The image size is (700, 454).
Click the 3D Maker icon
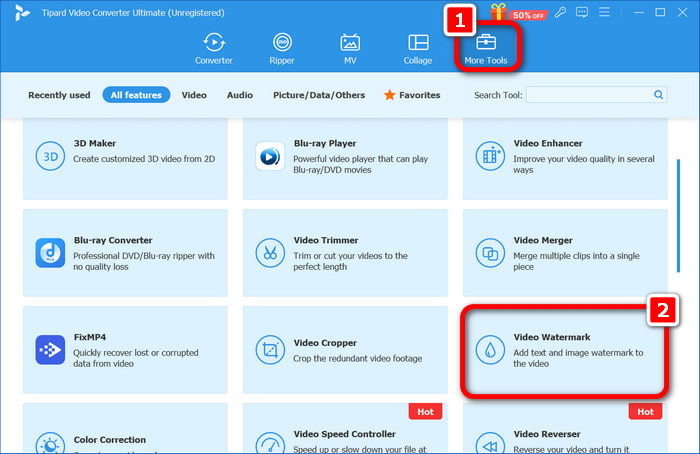coord(50,156)
